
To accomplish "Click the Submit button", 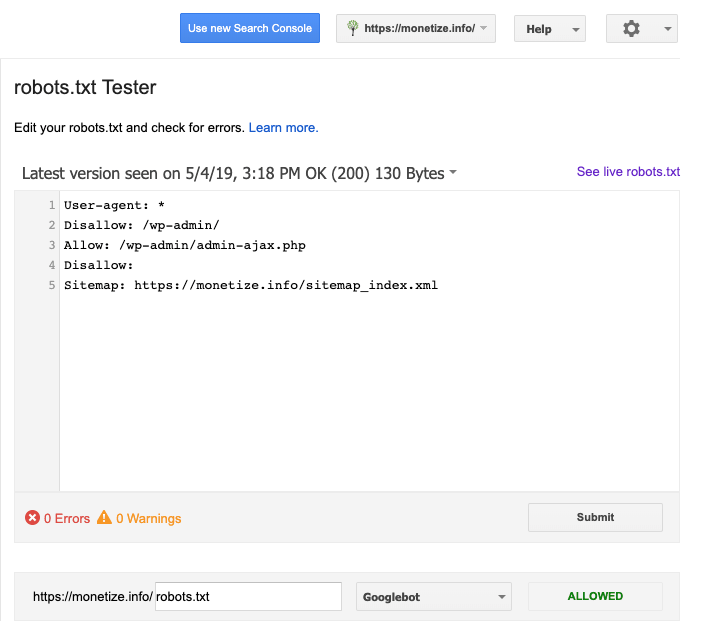I will [595, 517].
